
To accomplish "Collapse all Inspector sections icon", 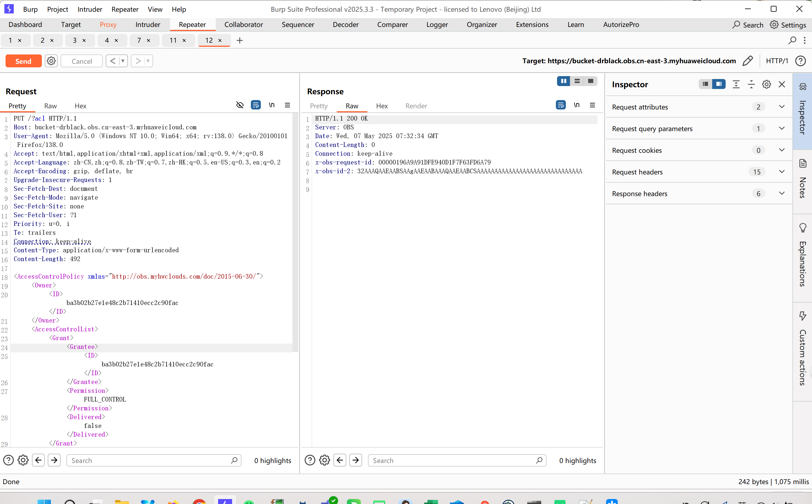I will tap(751, 84).
